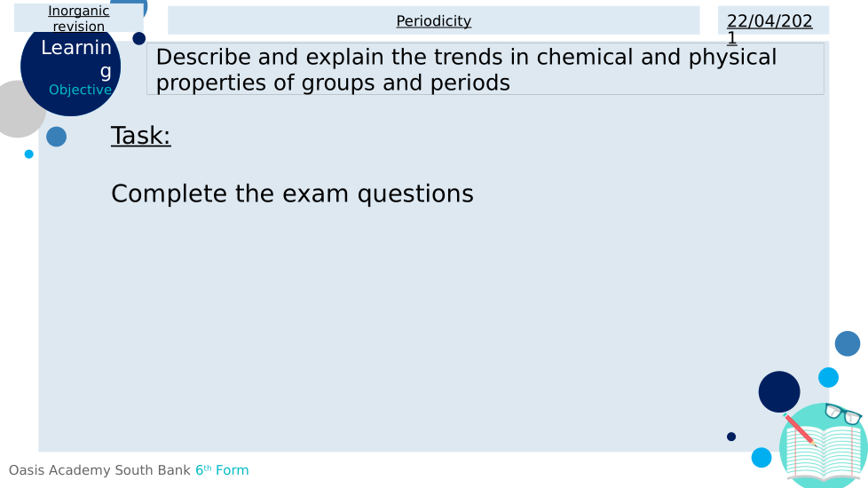Select the steel blue circle at right edge
The height and width of the screenshot is (488, 868).
tap(848, 344)
